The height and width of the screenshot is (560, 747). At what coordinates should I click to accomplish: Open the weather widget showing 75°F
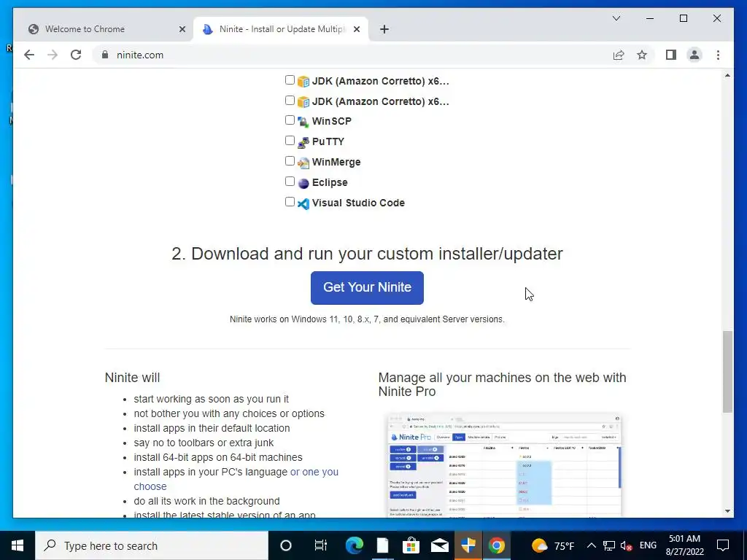pyautogui.click(x=553, y=545)
